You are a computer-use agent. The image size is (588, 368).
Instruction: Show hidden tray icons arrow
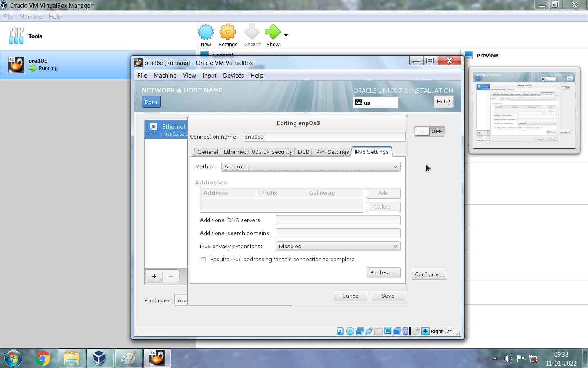click(x=495, y=359)
